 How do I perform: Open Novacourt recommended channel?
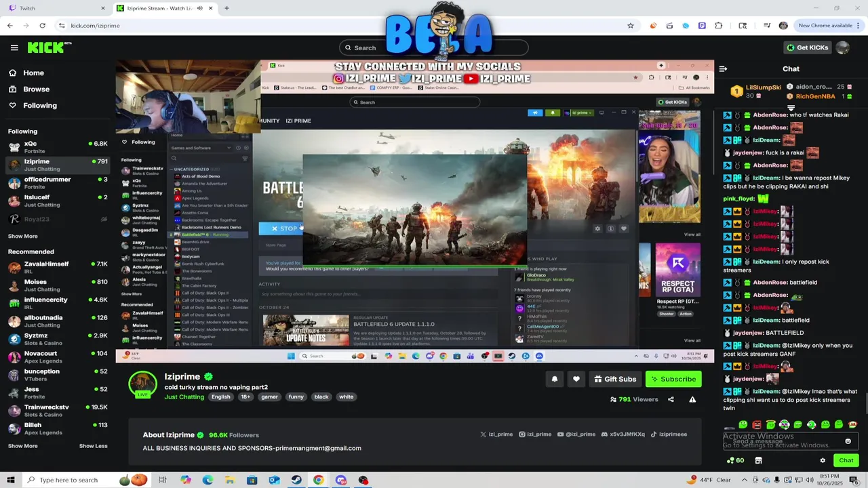click(58, 357)
